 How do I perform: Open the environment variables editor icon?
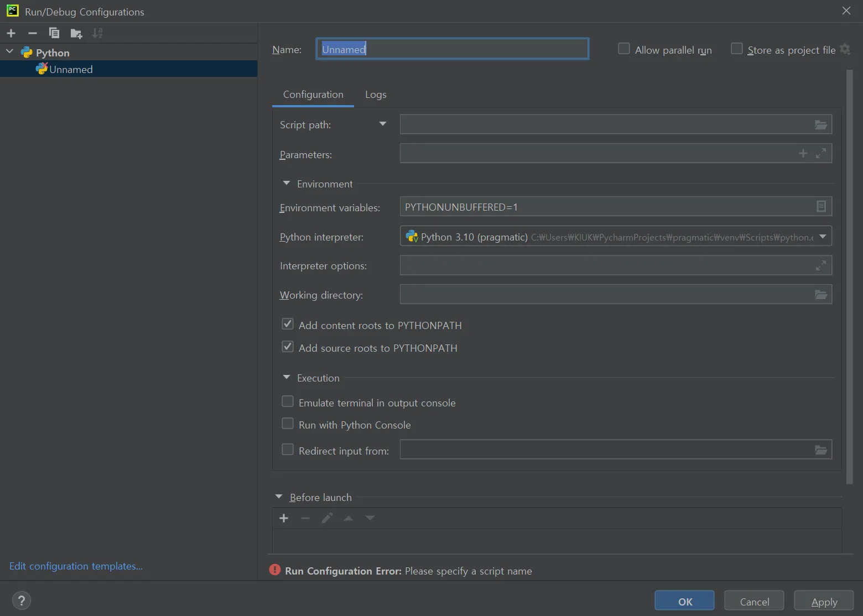pos(821,207)
